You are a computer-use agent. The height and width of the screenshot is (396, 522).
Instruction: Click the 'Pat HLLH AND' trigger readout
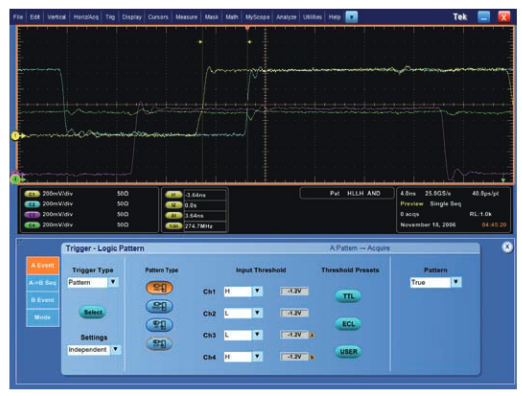tap(355, 193)
